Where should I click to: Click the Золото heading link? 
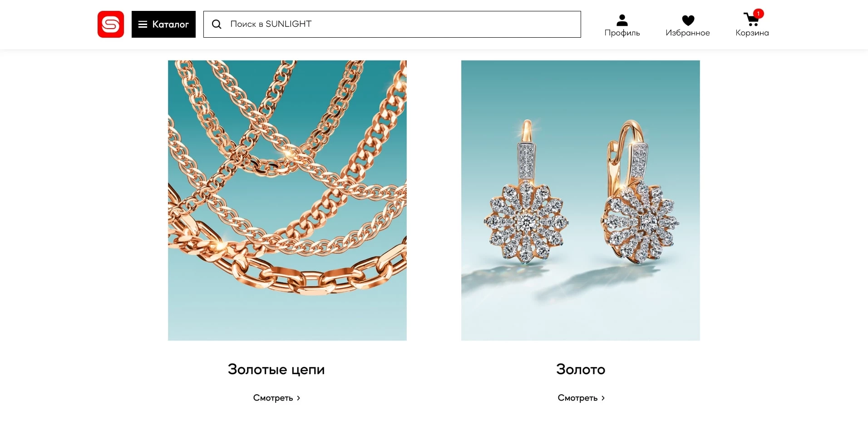(x=581, y=369)
